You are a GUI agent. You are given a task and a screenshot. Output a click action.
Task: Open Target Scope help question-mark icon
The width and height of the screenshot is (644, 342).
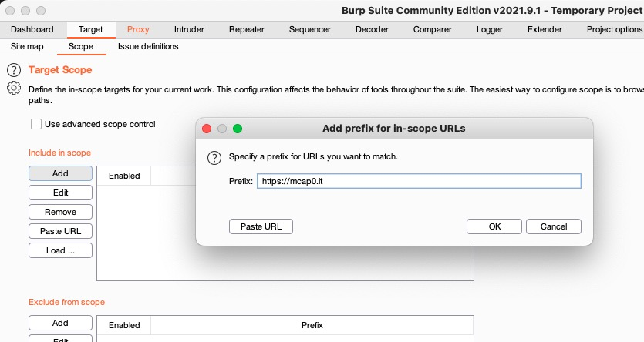point(14,70)
